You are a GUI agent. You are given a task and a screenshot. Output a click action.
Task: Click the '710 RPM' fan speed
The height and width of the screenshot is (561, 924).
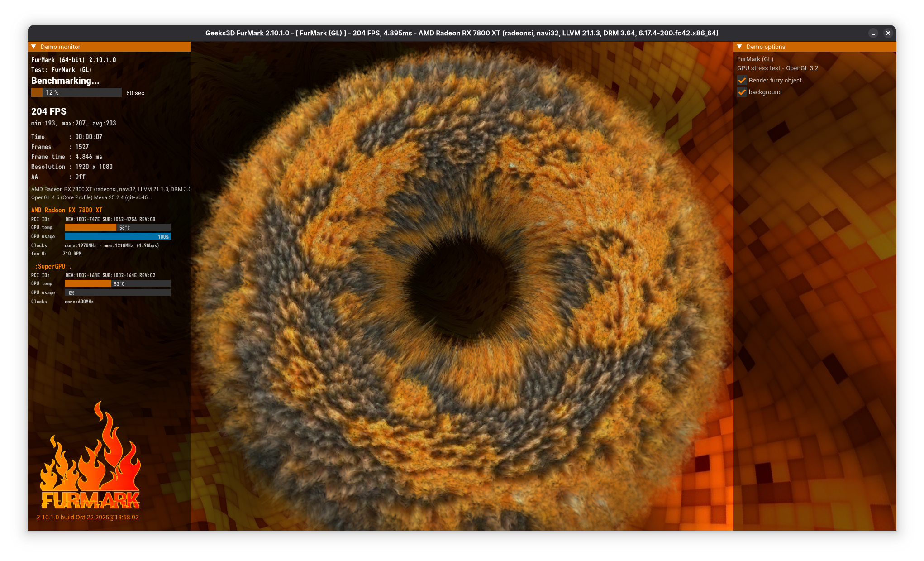pyautogui.click(x=72, y=254)
